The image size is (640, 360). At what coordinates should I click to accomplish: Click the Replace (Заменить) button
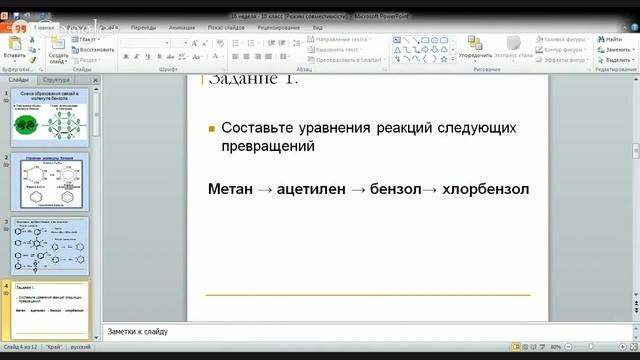click(x=616, y=50)
